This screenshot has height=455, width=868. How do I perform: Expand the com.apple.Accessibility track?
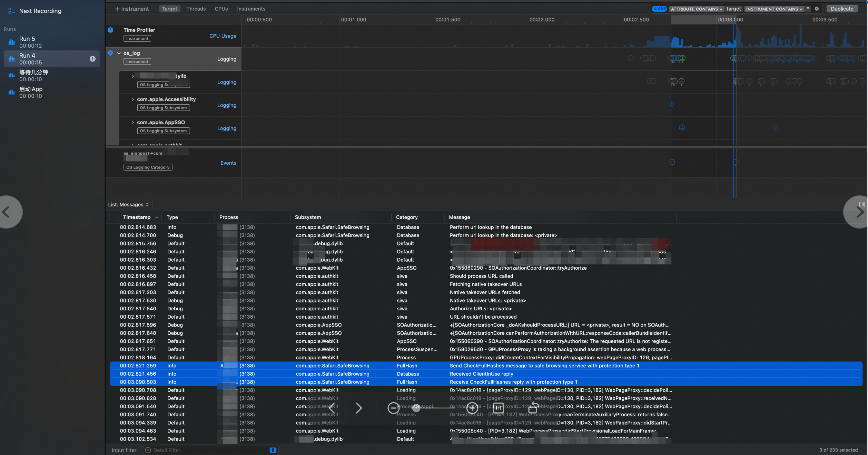coord(132,99)
